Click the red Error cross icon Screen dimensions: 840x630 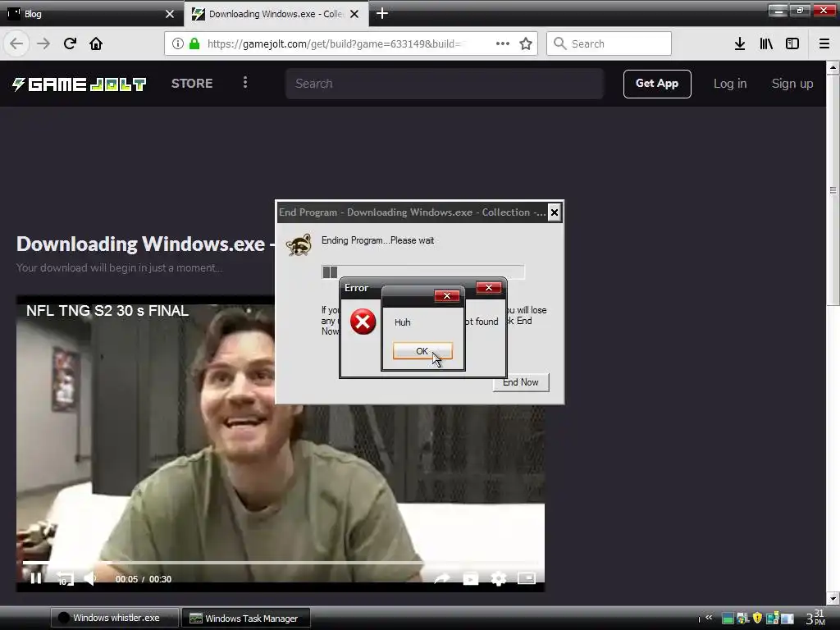coord(363,322)
